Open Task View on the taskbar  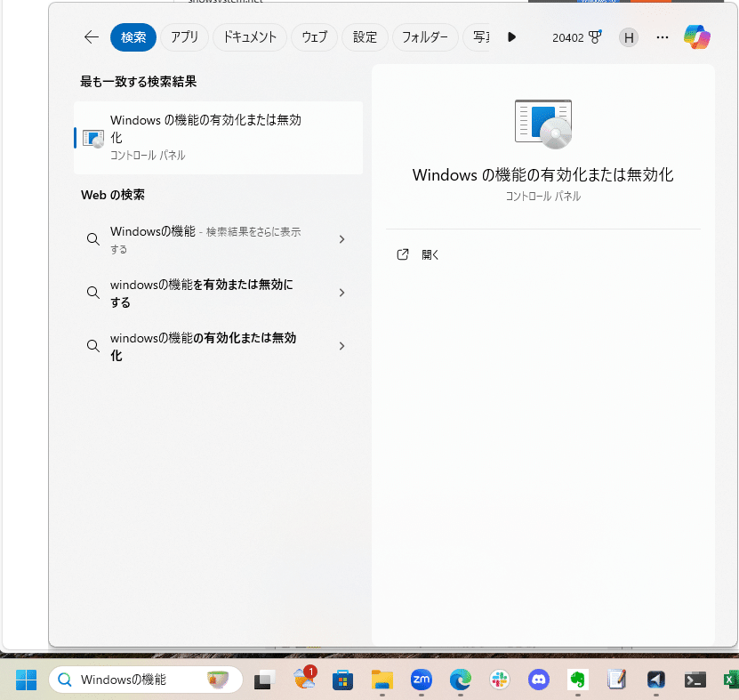[x=264, y=680]
